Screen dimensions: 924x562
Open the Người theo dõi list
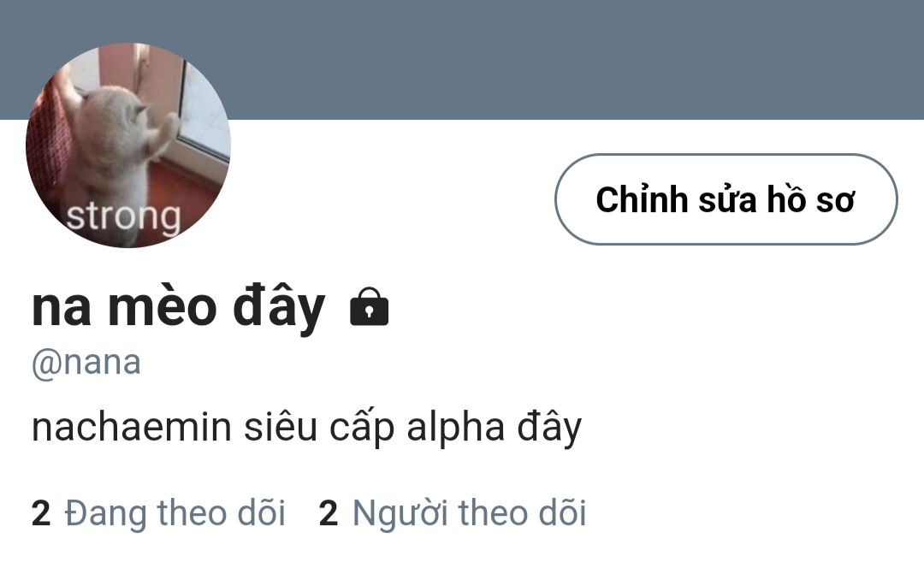469,512
